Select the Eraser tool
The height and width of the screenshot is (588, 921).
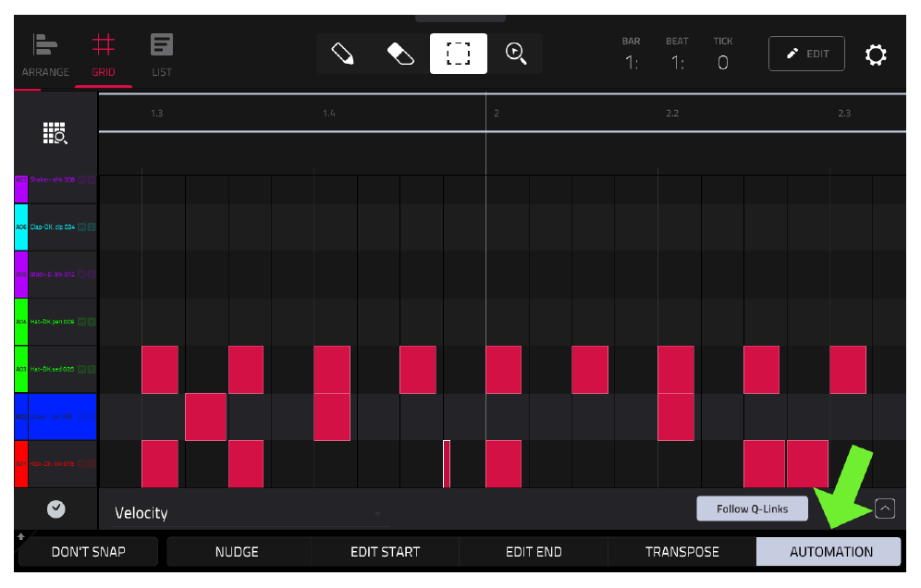pyautogui.click(x=400, y=54)
